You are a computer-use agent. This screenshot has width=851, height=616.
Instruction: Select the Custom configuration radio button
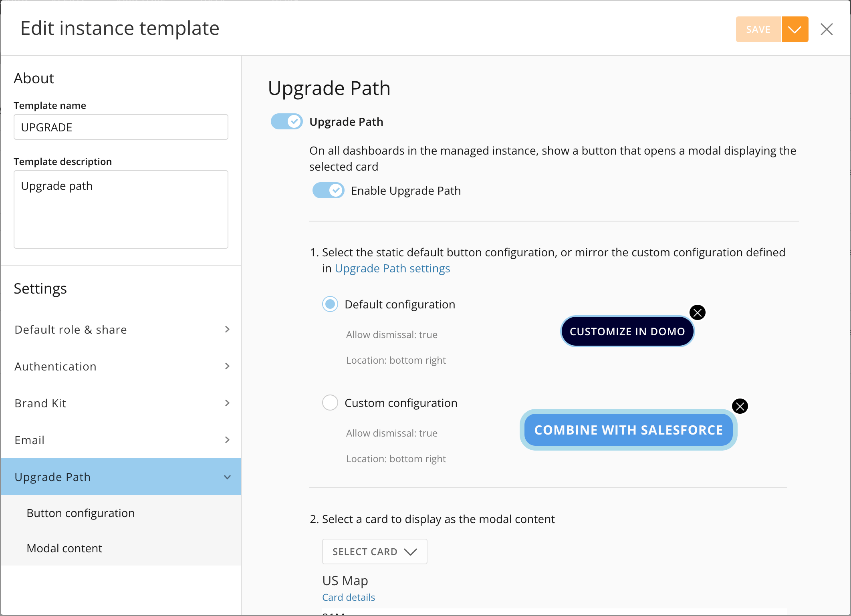click(330, 403)
